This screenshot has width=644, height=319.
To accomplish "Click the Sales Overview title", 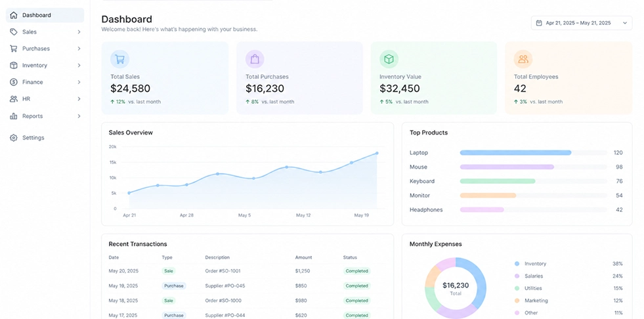I will coord(131,133).
